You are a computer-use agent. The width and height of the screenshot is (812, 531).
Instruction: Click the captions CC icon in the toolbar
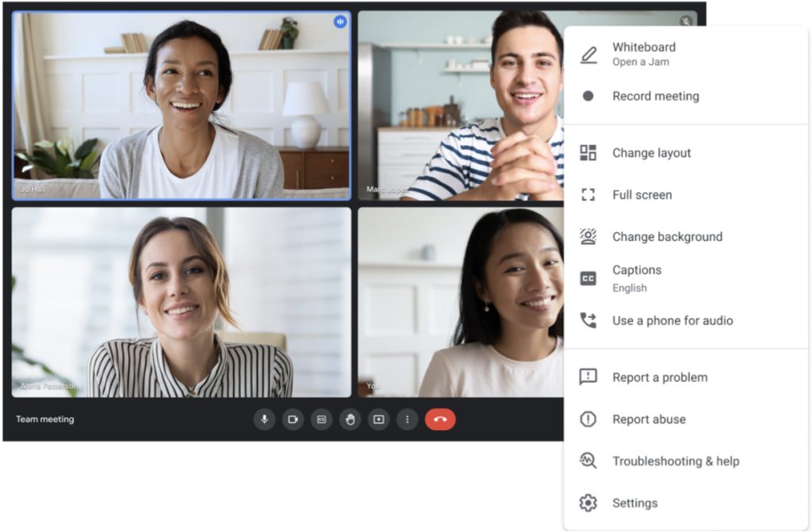[x=321, y=419]
